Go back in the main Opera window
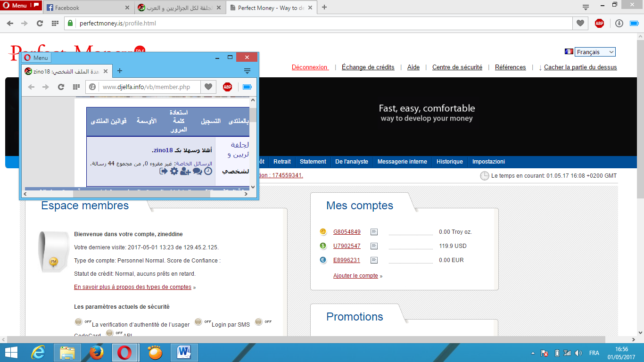Image resolution: width=644 pixels, height=362 pixels. coord(10,23)
